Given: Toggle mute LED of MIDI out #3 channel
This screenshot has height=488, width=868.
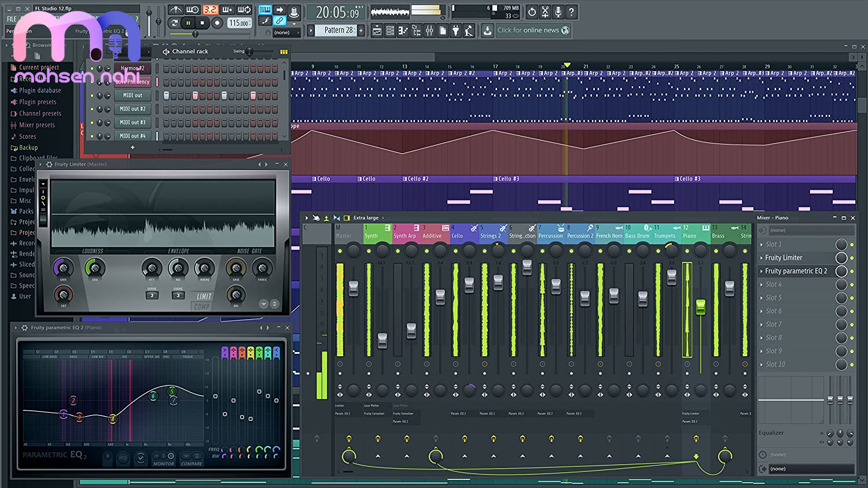Looking at the screenshot, I should (91, 123).
